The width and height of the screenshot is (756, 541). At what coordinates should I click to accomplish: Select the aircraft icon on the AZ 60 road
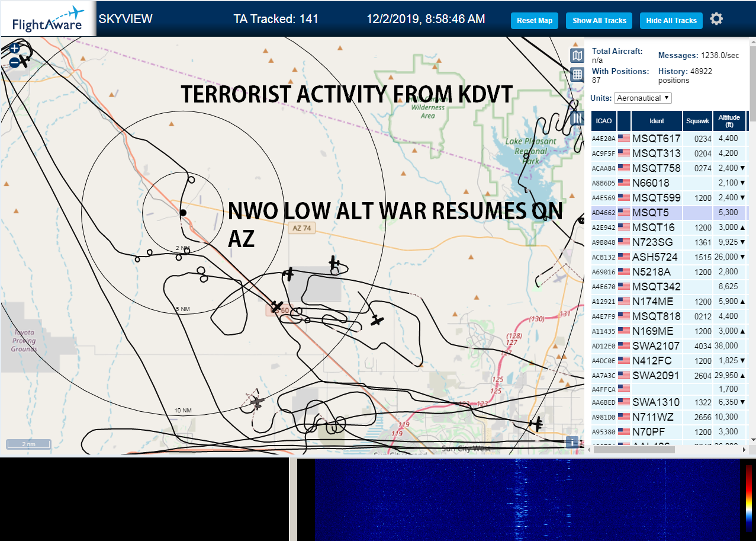[276, 306]
